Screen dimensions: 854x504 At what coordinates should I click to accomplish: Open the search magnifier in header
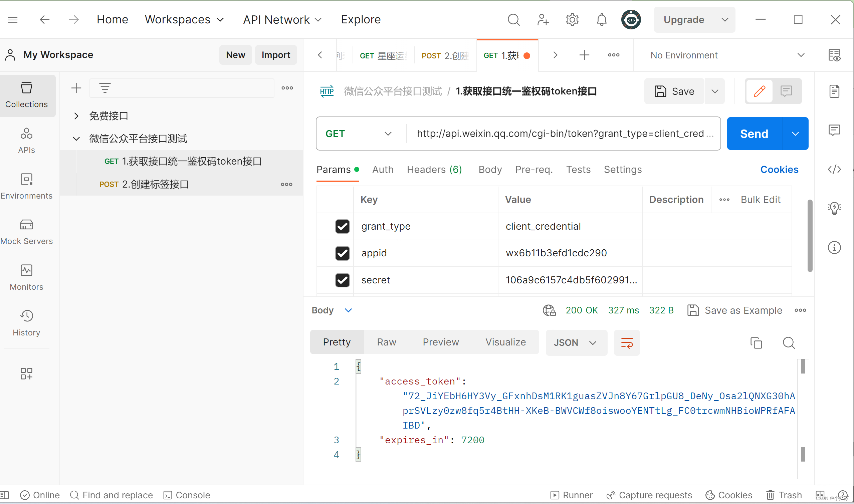pos(513,20)
